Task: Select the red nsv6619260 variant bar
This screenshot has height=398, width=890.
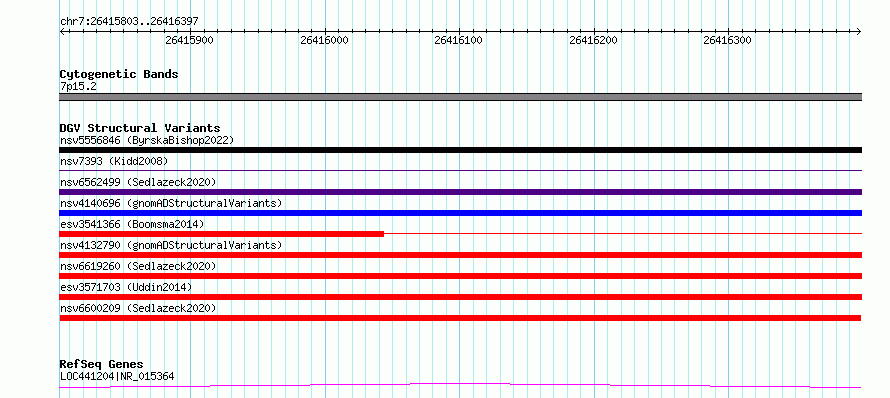Action: click(460, 276)
